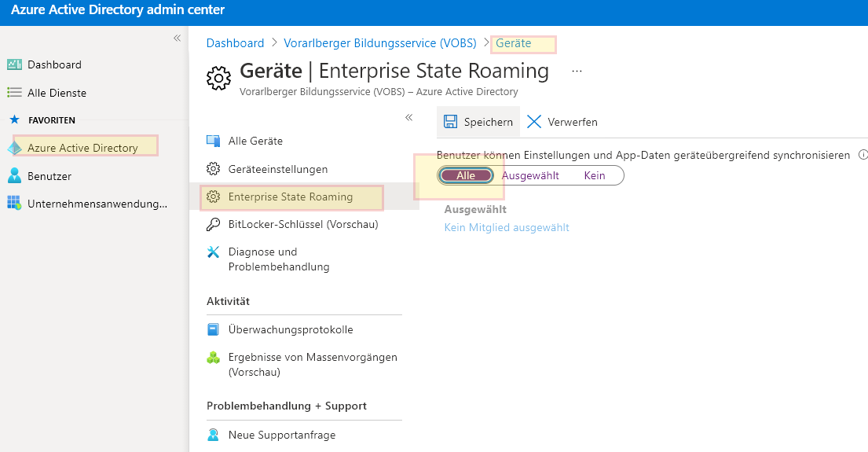The width and height of the screenshot is (868, 452).
Task: Click the Unternehmensanwendungen grid icon
Action: [x=14, y=204]
